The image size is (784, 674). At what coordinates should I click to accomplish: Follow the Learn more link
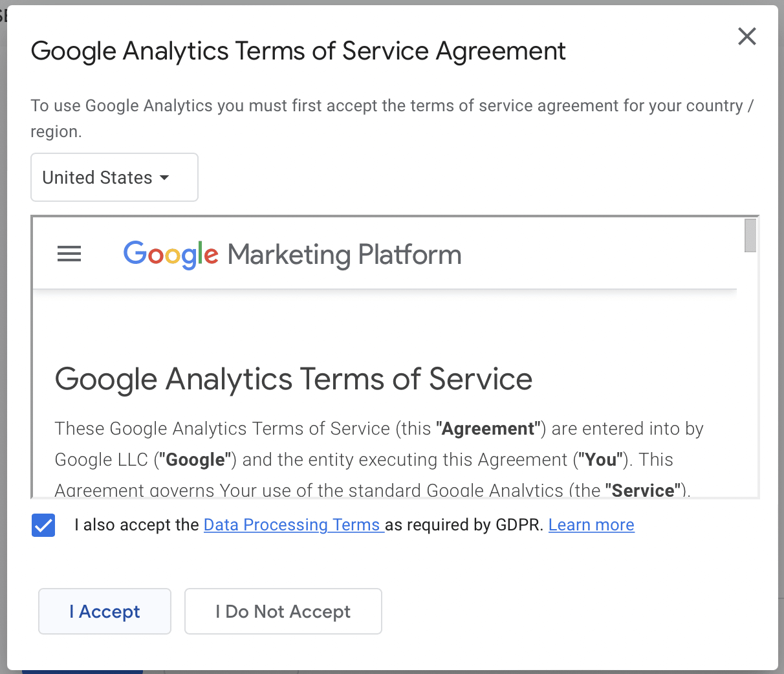pos(591,525)
